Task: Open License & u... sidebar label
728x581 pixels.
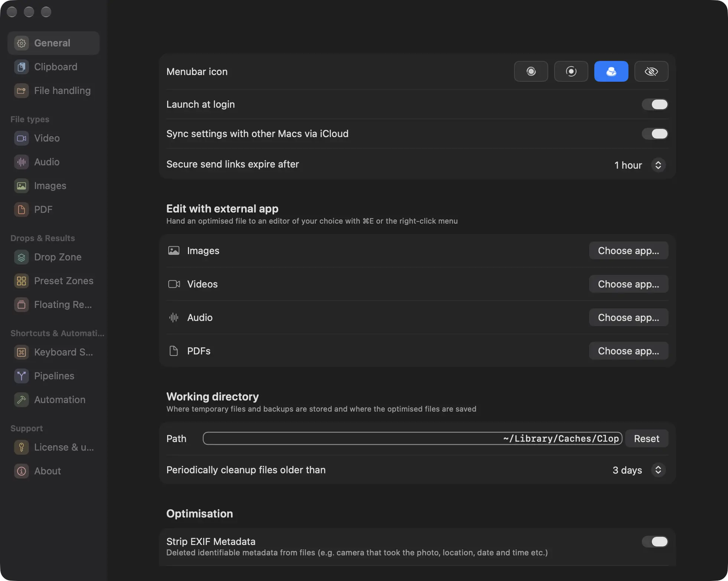Action: coord(64,447)
